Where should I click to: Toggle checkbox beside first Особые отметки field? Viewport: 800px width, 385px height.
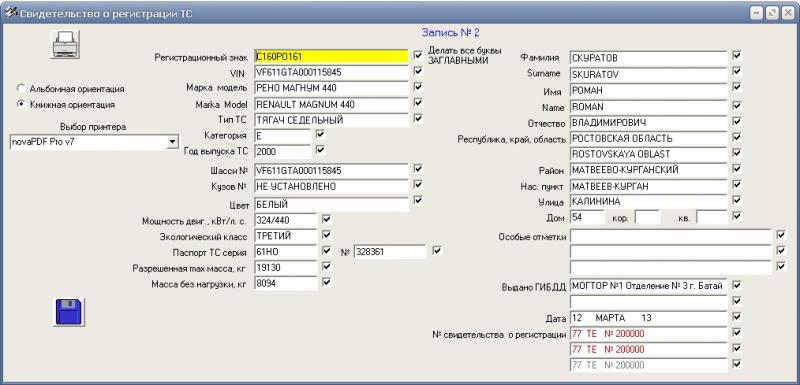(781, 235)
